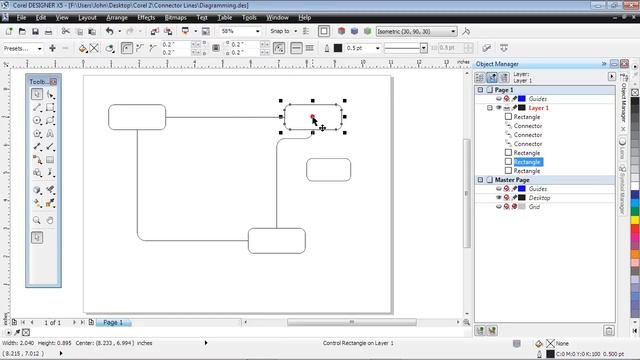The height and width of the screenshot is (360, 640).
Task: Open the Effects menu
Action: click(146, 18)
